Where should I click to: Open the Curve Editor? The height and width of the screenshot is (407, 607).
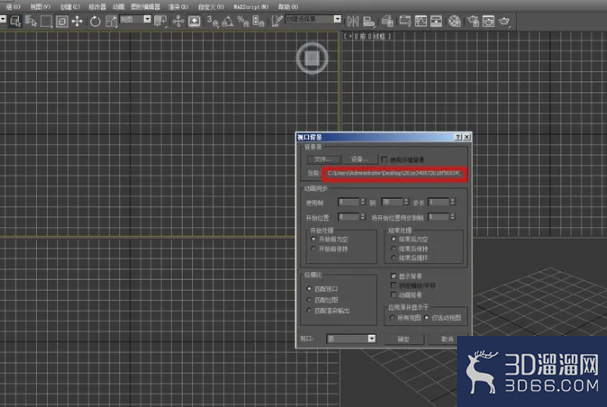[421, 21]
